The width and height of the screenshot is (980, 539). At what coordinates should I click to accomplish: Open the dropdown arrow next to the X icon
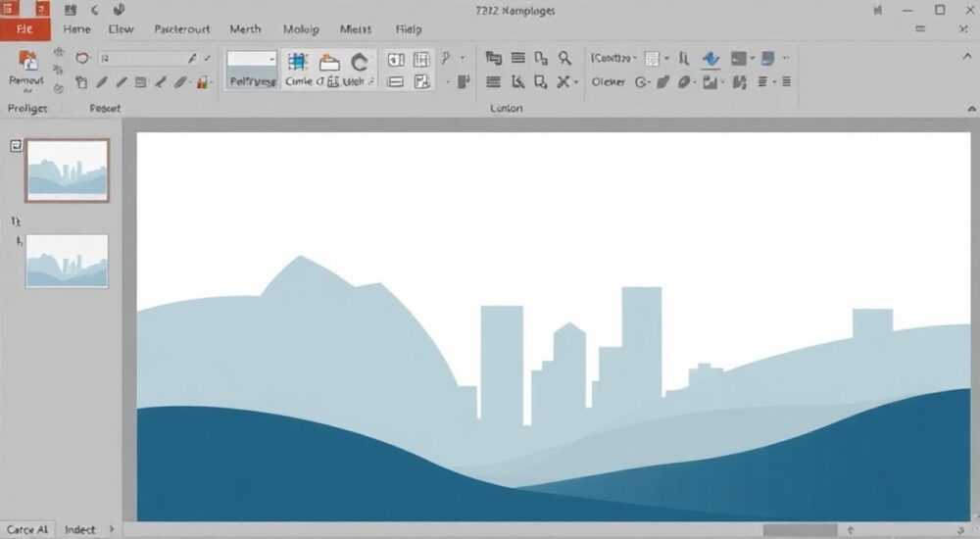tap(575, 82)
